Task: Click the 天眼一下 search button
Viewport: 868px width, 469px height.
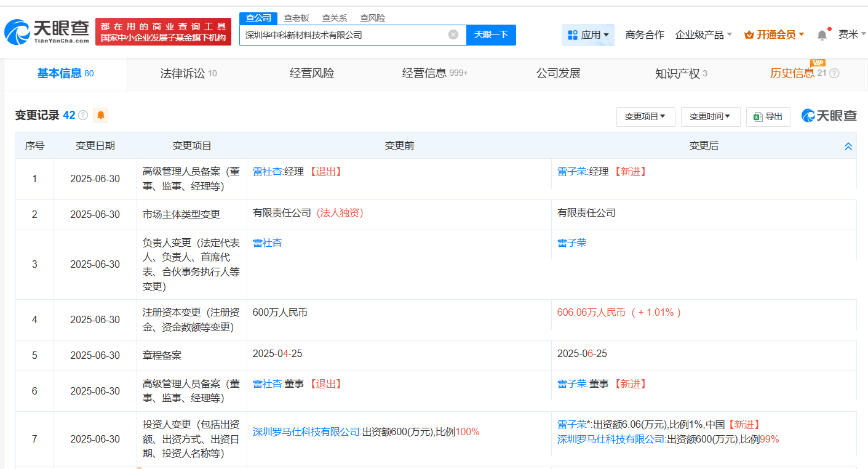Action: pos(491,35)
